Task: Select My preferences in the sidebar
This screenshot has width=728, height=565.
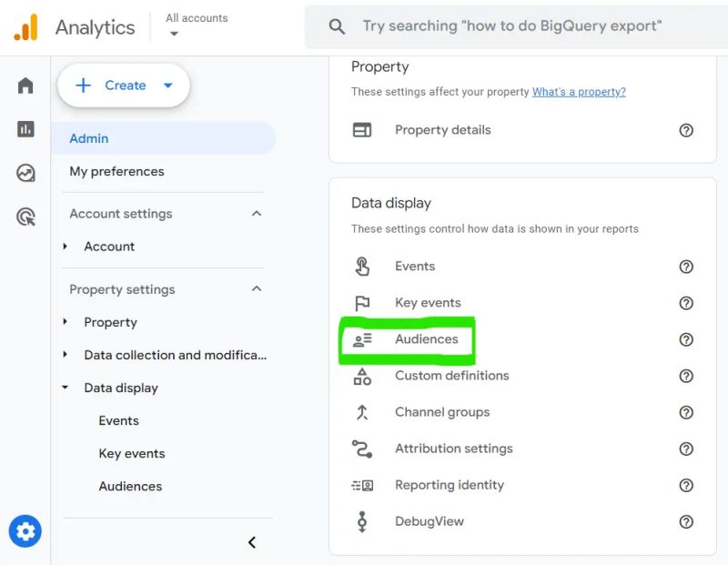Action: (117, 171)
